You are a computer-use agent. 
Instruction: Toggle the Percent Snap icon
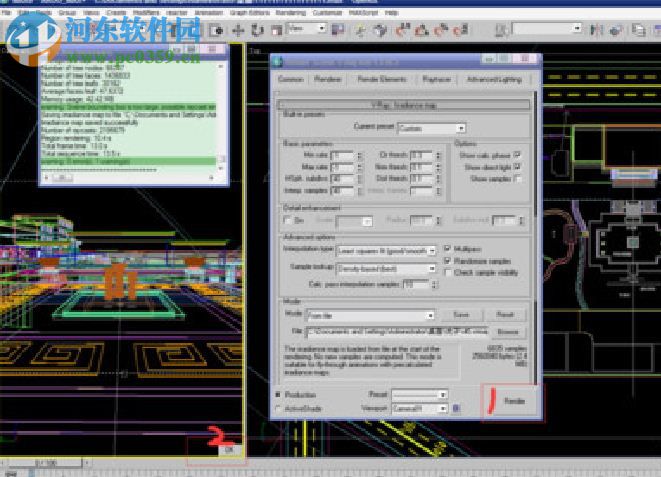coord(441,30)
